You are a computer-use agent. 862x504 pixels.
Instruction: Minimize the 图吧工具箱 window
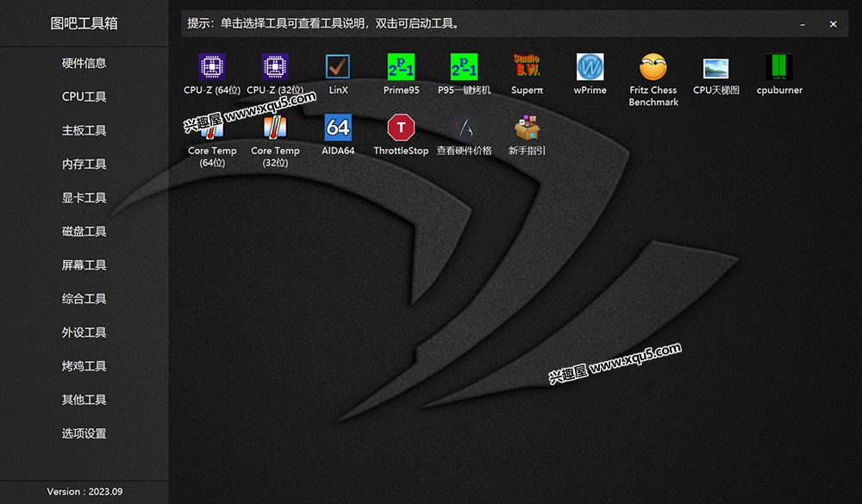click(803, 24)
